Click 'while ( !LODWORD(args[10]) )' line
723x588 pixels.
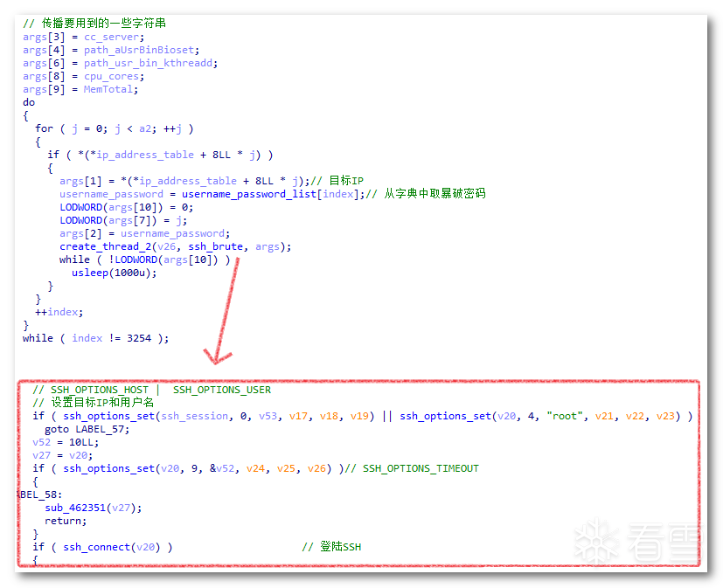(145, 259)
